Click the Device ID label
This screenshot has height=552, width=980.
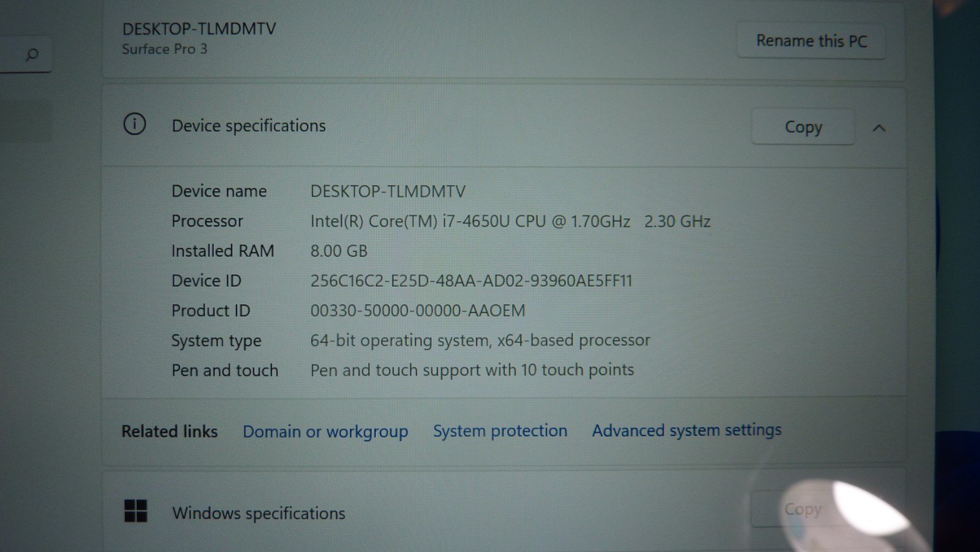206,281
